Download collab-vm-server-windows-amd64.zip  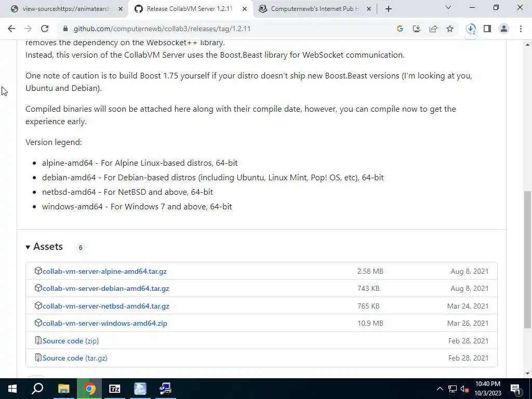pyautogui.click(x=105, y=323)
